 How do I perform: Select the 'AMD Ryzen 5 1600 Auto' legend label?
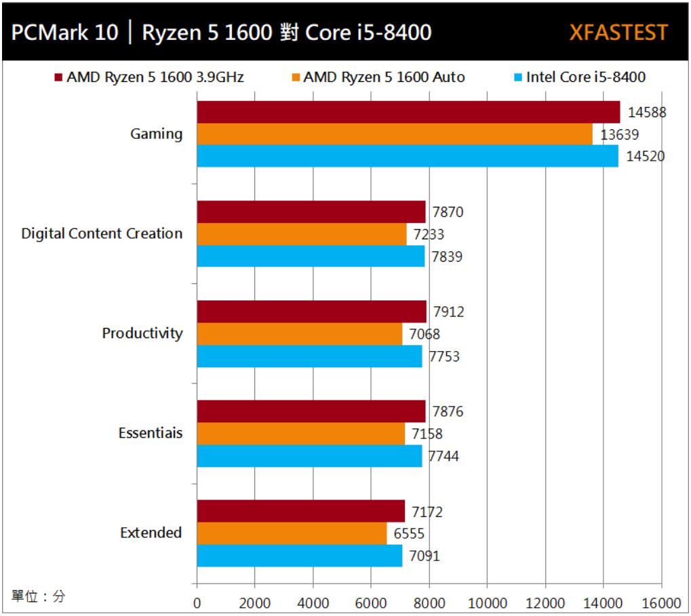click(x=384, y=77)
